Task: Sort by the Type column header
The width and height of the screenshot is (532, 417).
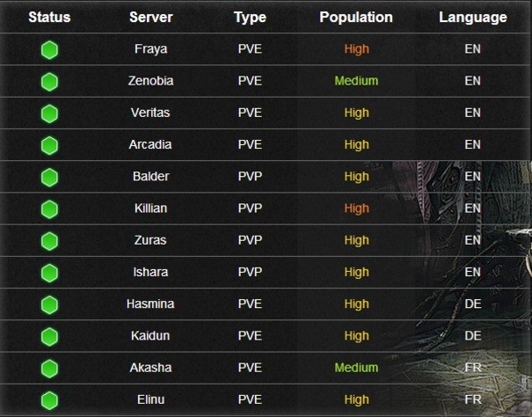Action: [250, 18]
